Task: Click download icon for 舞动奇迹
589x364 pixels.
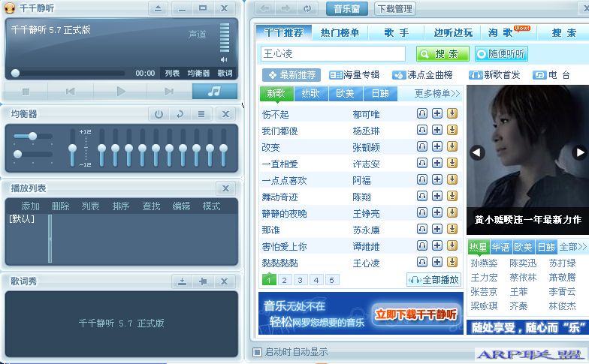Action: [x=452, y=196]
